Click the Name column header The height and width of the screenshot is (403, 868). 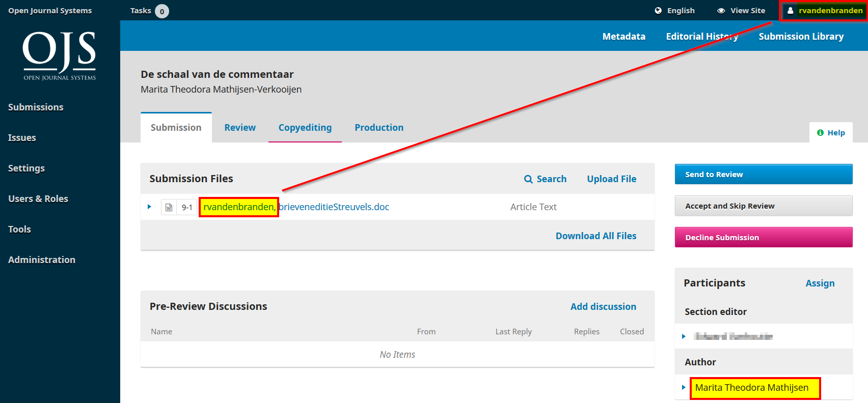pyautogui.click(x=161, y=332)
